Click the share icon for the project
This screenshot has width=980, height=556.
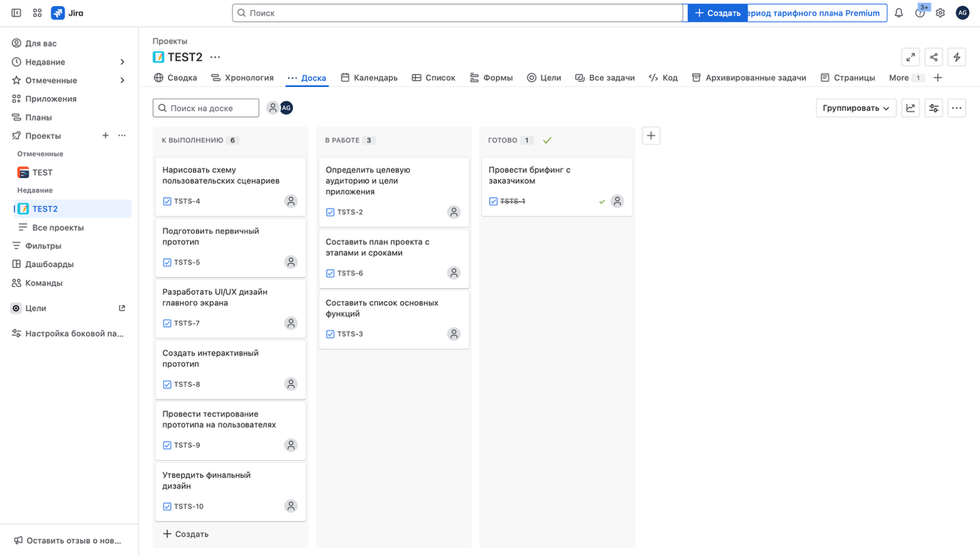tap(933, 58)
